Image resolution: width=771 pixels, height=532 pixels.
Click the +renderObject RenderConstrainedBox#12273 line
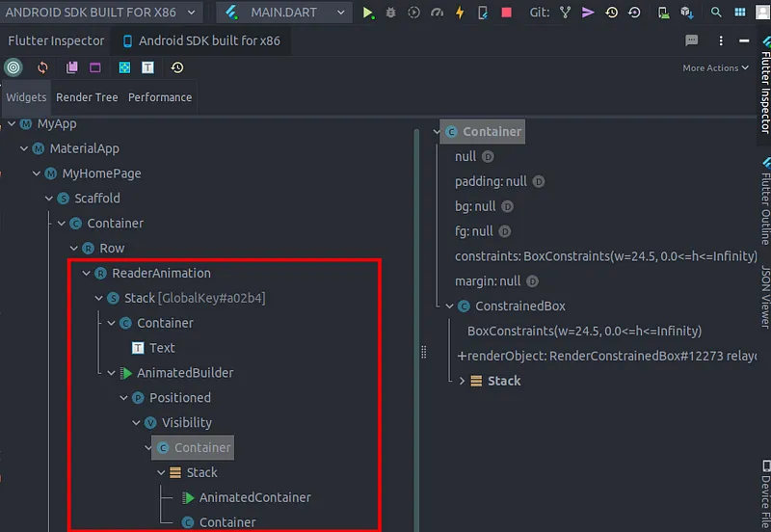click(607, 356)
